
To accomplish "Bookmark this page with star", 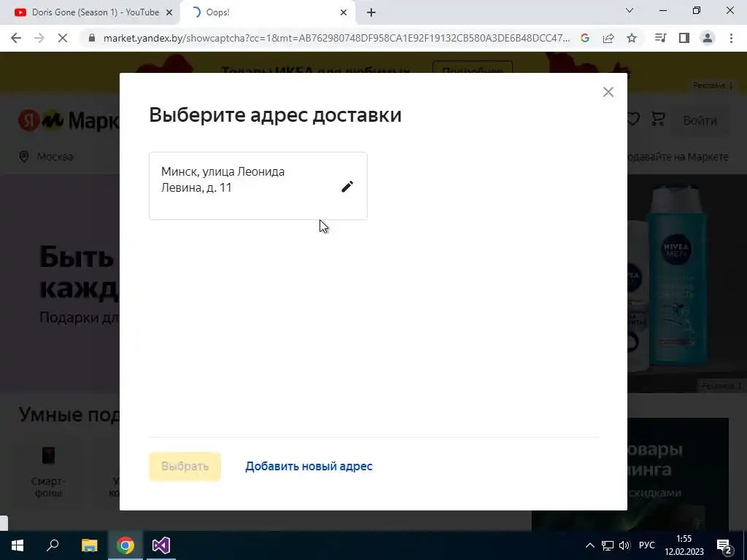I will click(x=632, y=38).
